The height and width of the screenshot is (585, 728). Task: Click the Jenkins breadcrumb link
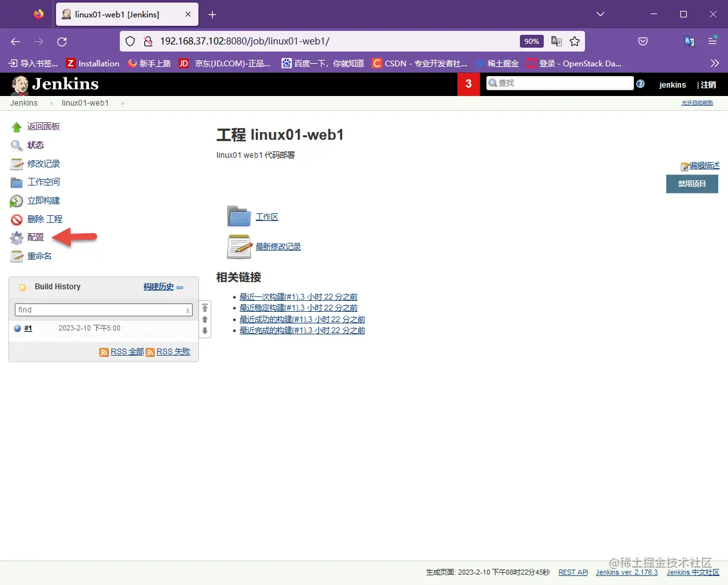(x=24, y=103)
